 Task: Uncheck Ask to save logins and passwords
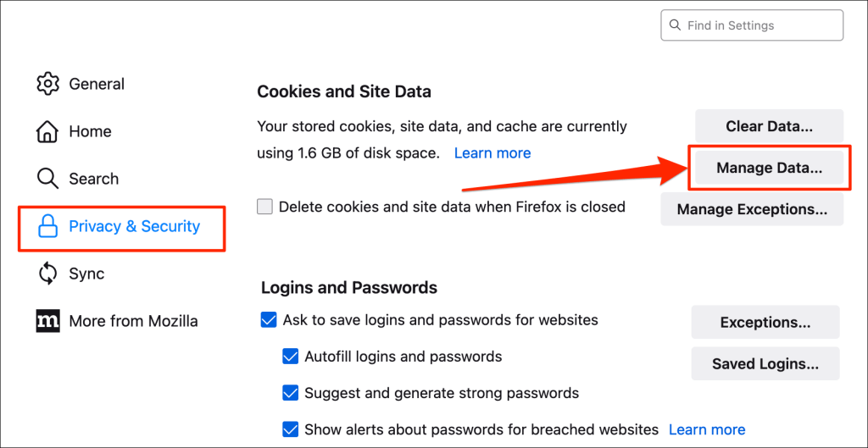(x=269, y=320)
